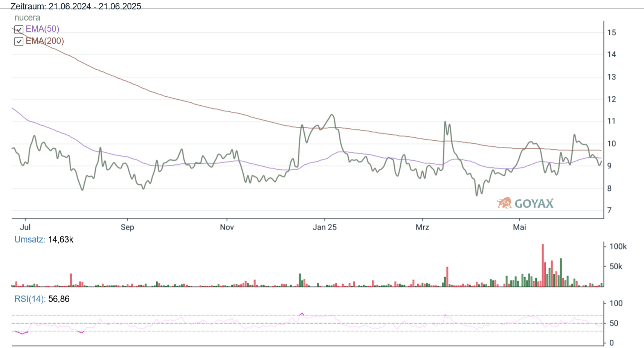Screen dimensions: 644x348
Task: Click the RSI axis value 0
Action: pyautogui.click(x=612, y=343)
